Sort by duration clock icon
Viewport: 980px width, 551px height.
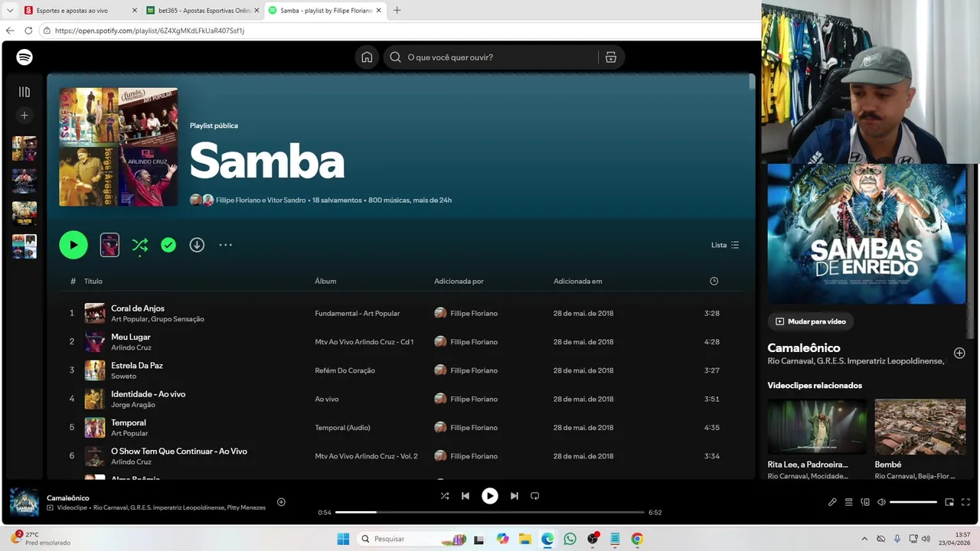(x=714, y=281)
